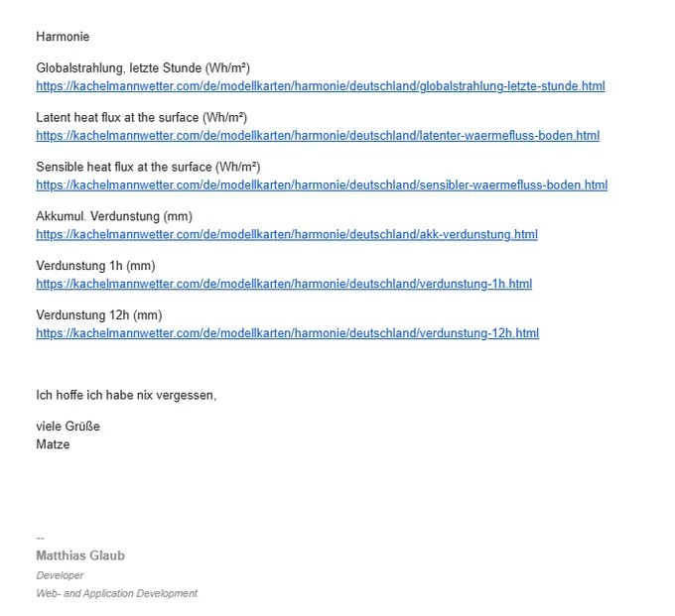Click the 'viele Grüße' closing line

click(68, 427)
